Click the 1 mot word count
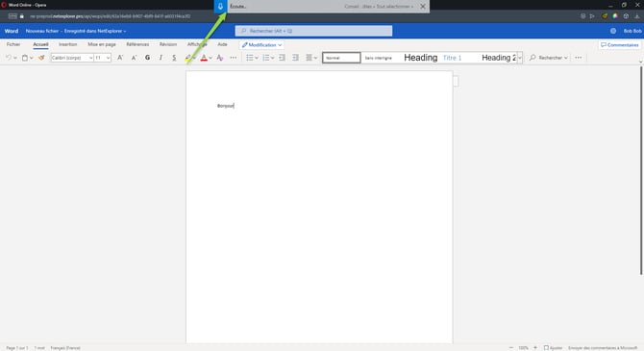This screenshot has height=351, width=644. click(x=39, y=348)
